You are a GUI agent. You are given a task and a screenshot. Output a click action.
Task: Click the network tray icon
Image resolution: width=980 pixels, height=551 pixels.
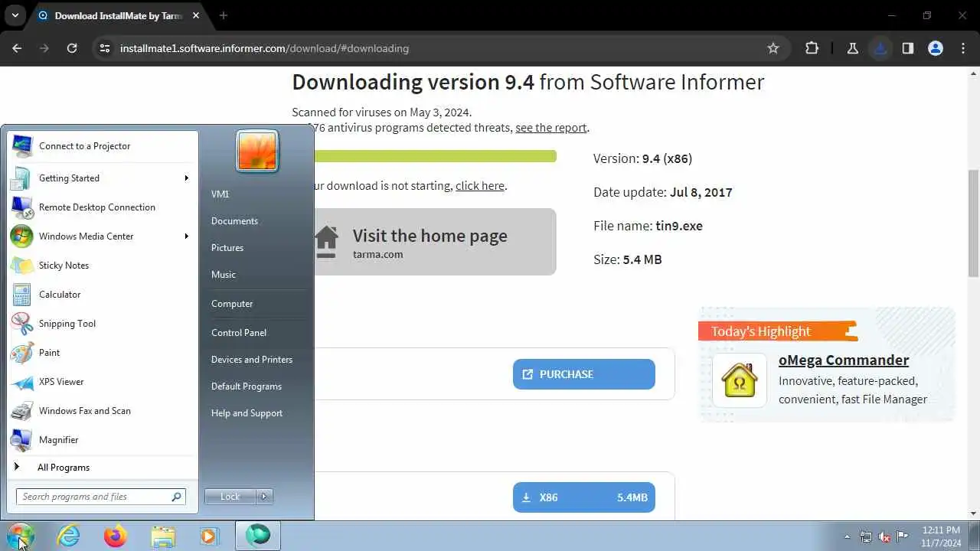866,536
